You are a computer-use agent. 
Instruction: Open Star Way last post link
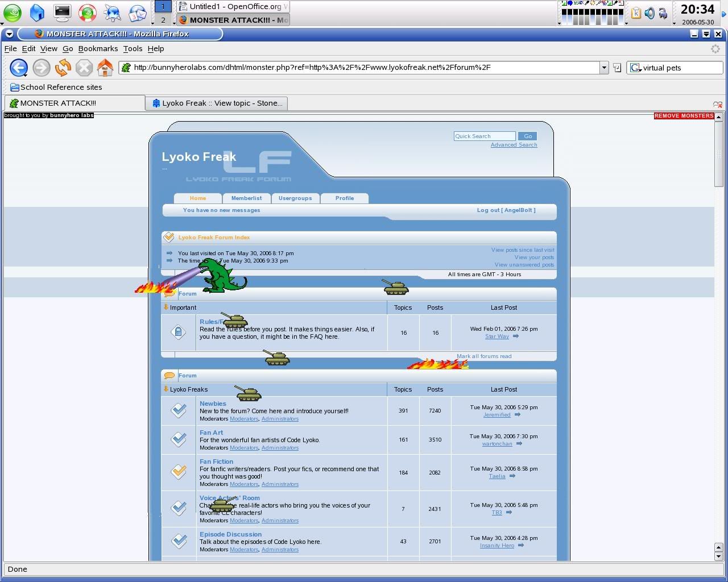pyautogui.click(x=497, y=336)
